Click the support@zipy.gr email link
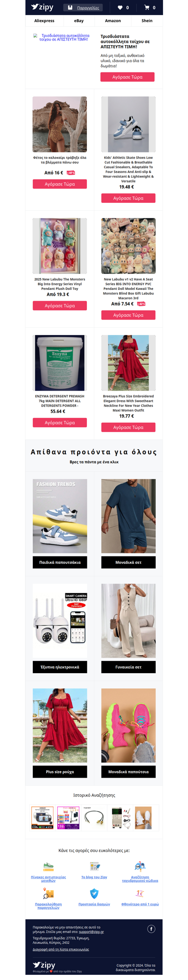The height and width of the screenshot is (980, 188). [91, 932]
